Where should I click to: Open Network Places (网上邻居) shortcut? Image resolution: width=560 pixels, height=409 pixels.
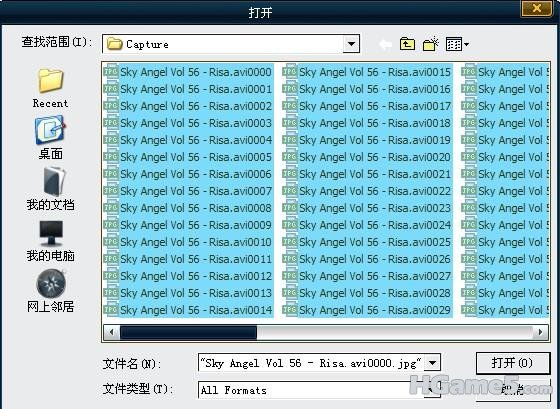pos(50,291)
